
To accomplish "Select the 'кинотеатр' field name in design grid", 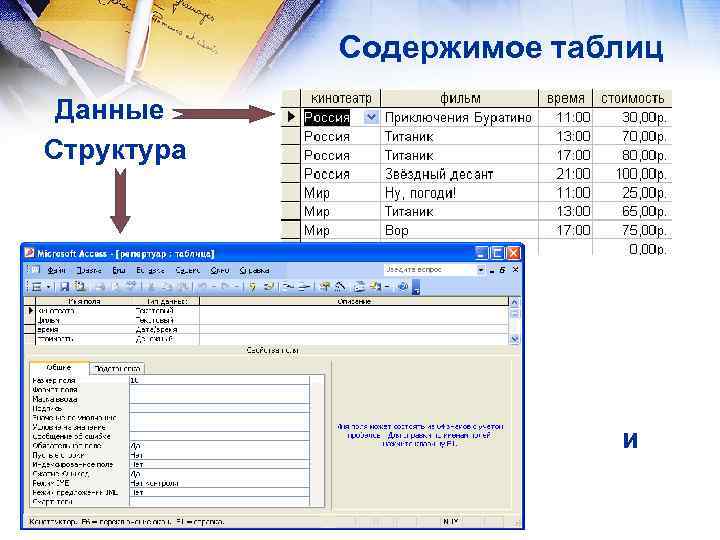I will point(56,311).
